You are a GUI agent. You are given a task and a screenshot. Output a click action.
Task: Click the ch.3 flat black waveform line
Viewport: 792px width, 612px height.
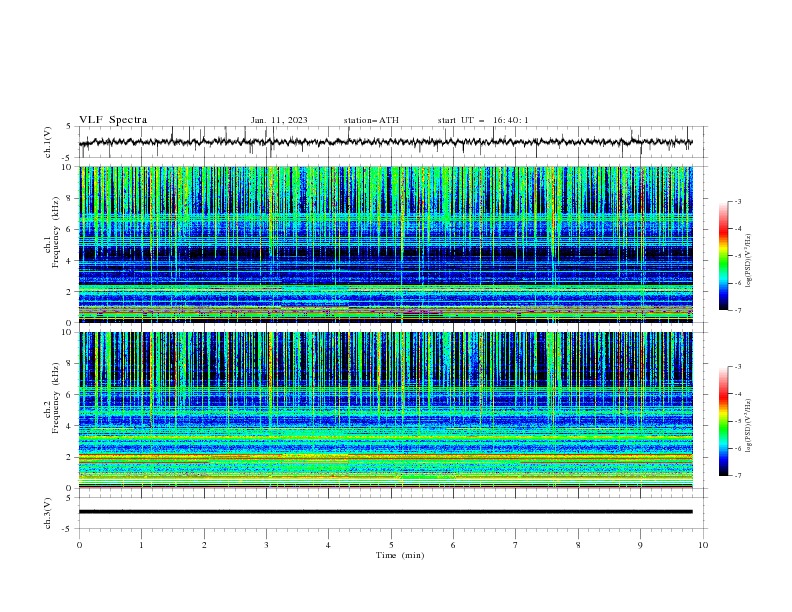click(x=385, y=512)
